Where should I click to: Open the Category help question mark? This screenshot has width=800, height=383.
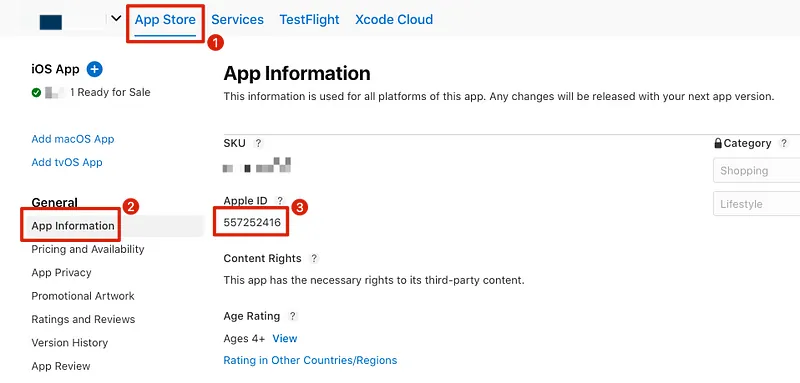(x=784, y=143)
